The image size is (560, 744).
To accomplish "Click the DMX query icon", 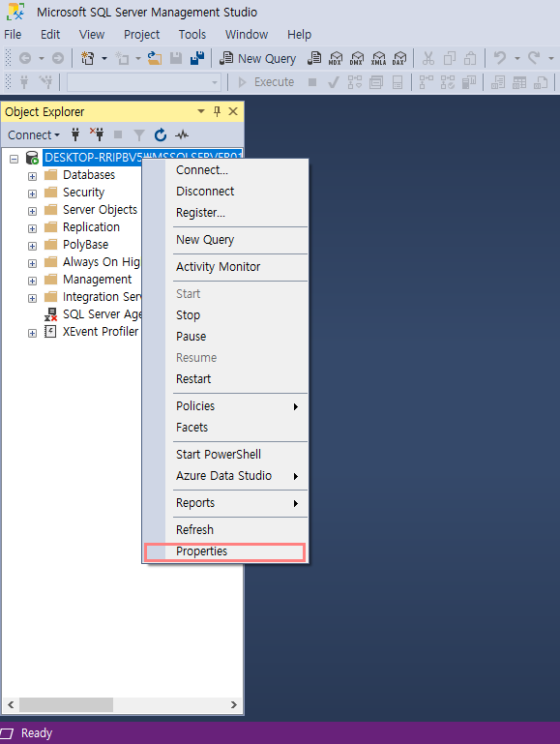I will (x=357, y=58).
